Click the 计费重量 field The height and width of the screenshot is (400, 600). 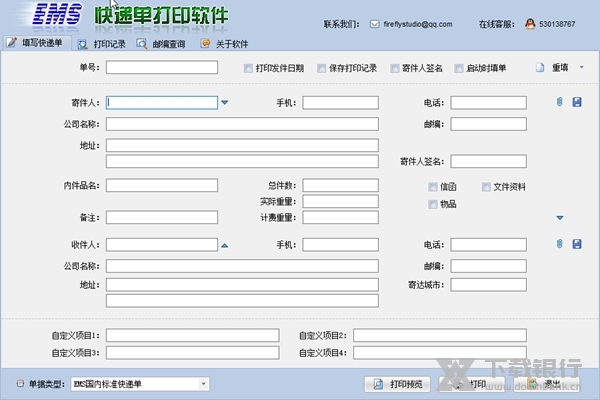[341, 217]
